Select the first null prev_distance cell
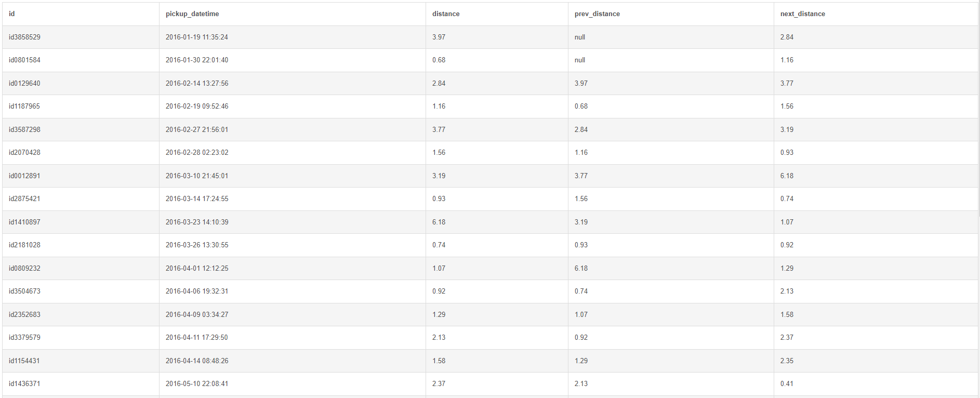The width and height of the screenshot is (980, 398). pos(580,37)
